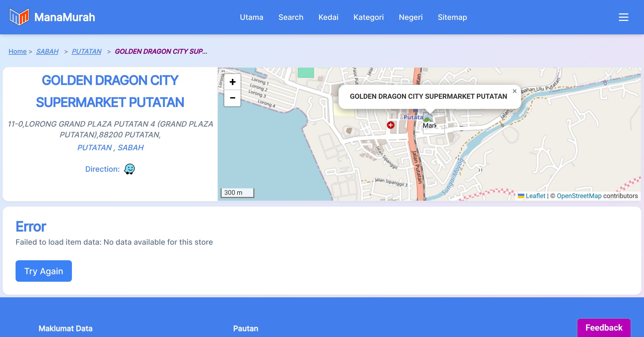Open the Kedai menu item
Image resolution: width=644 pixels, height=337 pixels.
coord(328,17)
